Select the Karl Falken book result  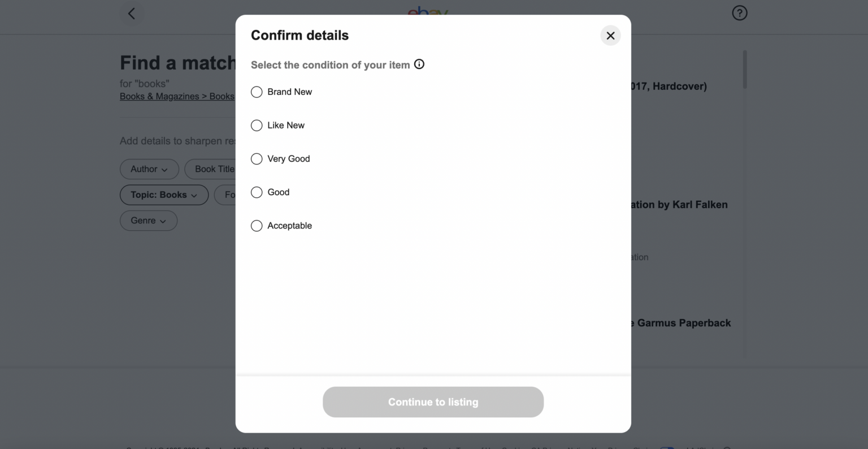tap(679, 205)
